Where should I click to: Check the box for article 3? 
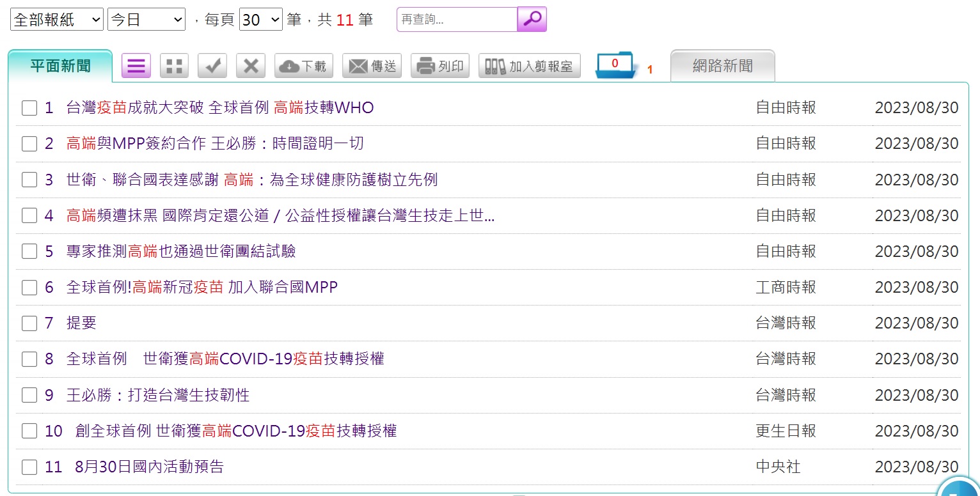29,180
